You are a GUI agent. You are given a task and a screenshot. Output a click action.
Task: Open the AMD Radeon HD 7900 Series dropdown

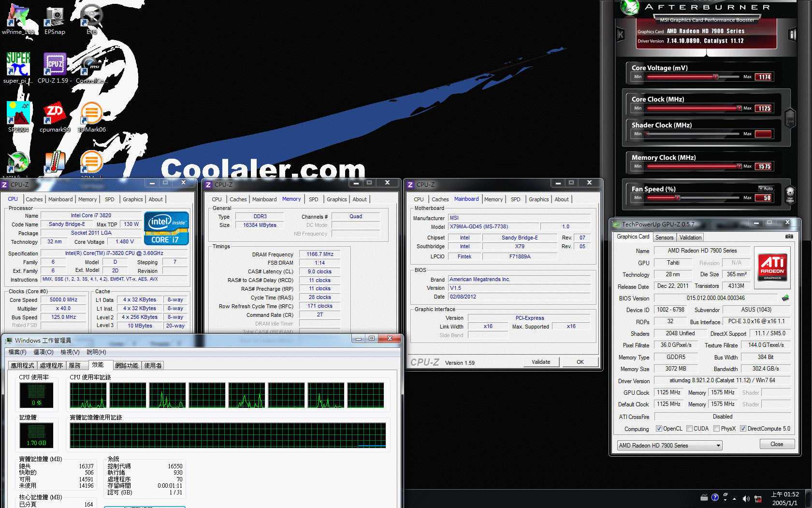[669, 446]
